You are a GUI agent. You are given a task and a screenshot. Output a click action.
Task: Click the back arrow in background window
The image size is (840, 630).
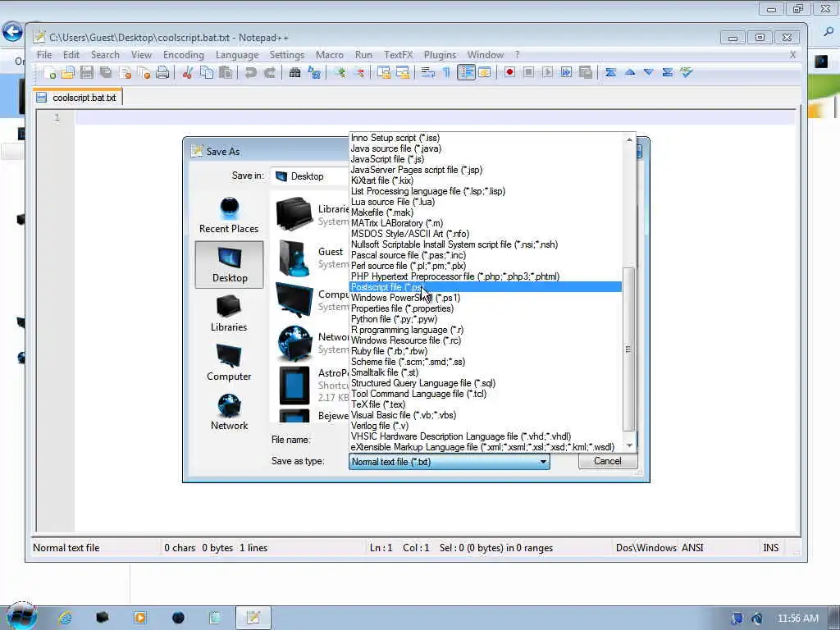(12, 32)
